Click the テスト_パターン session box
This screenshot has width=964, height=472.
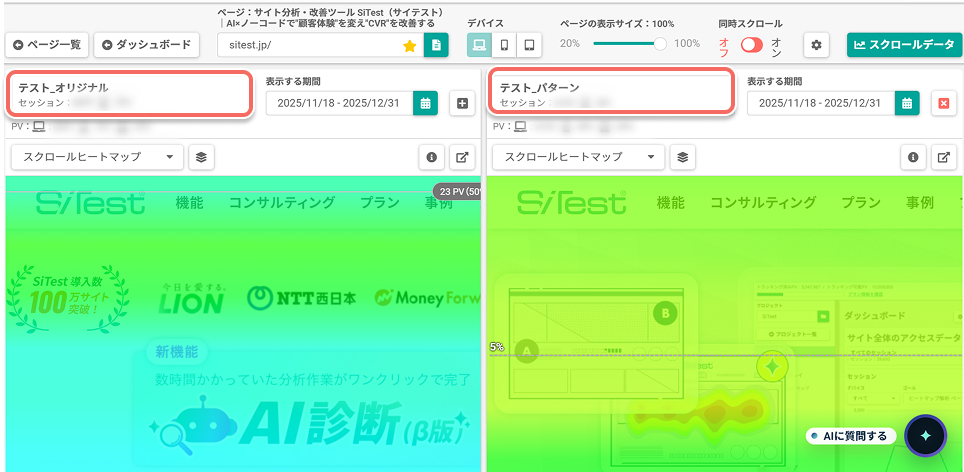[610, 92]
